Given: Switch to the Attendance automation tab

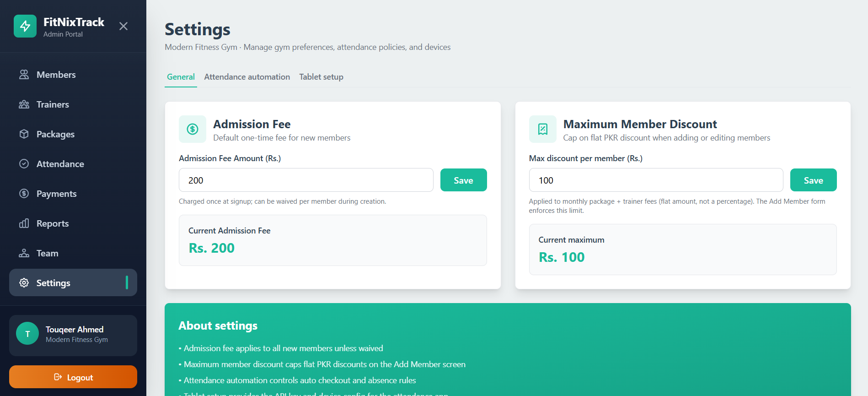Looking at the screenshot, I should click(x=247, y=77).
